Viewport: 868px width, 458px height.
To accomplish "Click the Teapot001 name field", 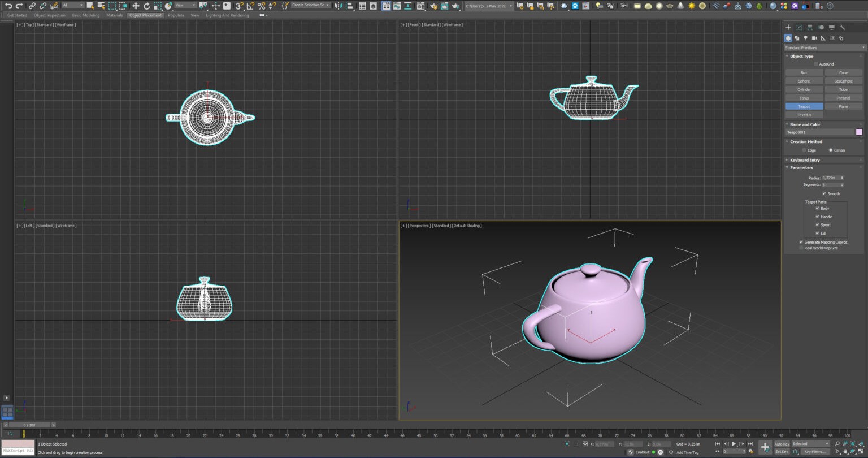I will [819, 132].
